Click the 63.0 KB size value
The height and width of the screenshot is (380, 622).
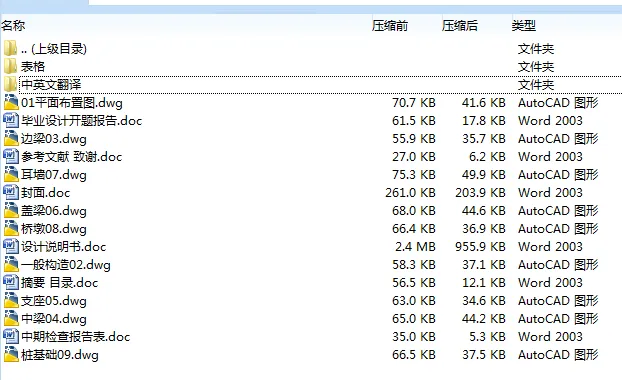pos(414,301)
